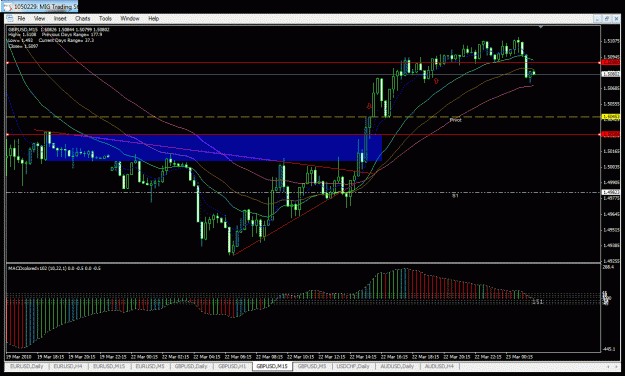Click the MIG Trading Station taskbar icon

coord(7,7)
